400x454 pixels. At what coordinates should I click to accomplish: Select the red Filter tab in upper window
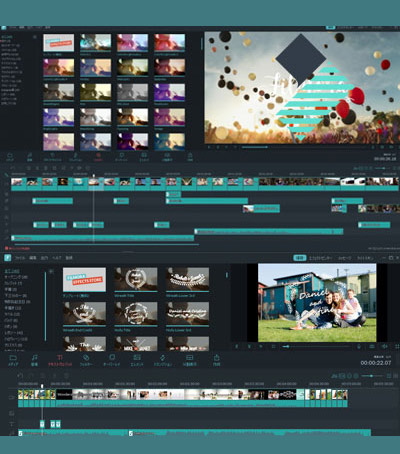98,156
